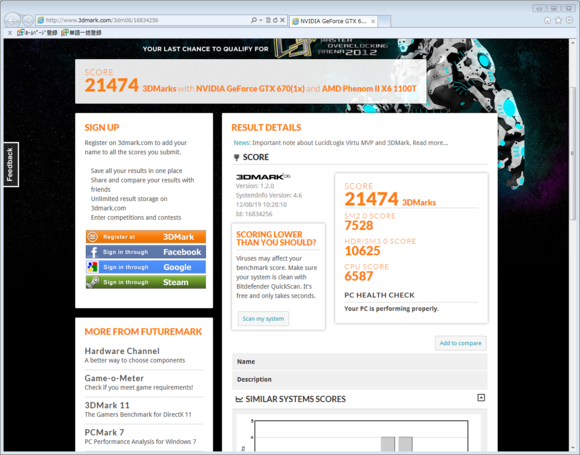Click the HDR/SM3.0 score value 10625
This screenshot has width=580, height=455.
click(x=362, y=251)
